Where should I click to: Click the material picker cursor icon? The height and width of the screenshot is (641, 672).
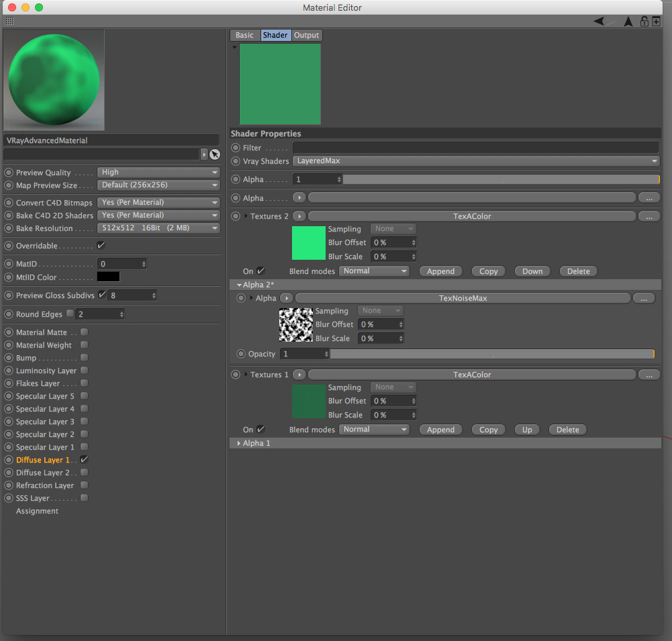(215, 154)
